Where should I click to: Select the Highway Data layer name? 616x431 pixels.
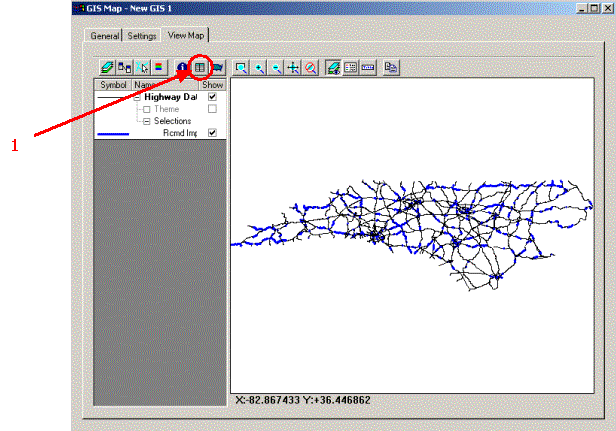(170, 97)
